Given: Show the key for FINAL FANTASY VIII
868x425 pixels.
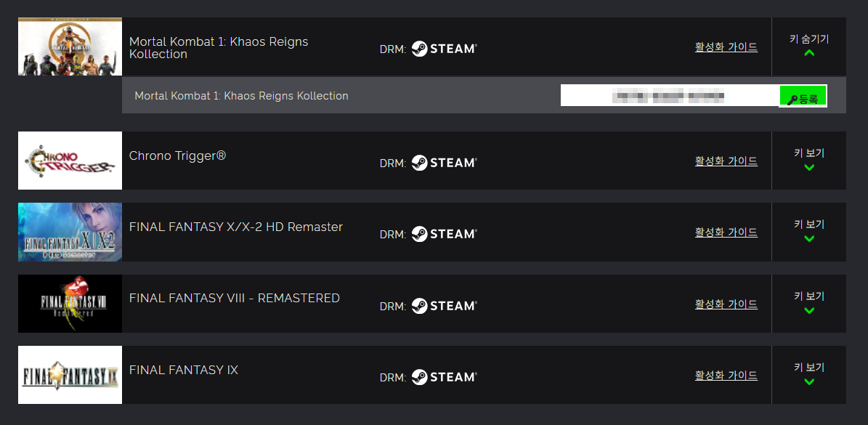Looking at the screenshot, I should point(809,303).
